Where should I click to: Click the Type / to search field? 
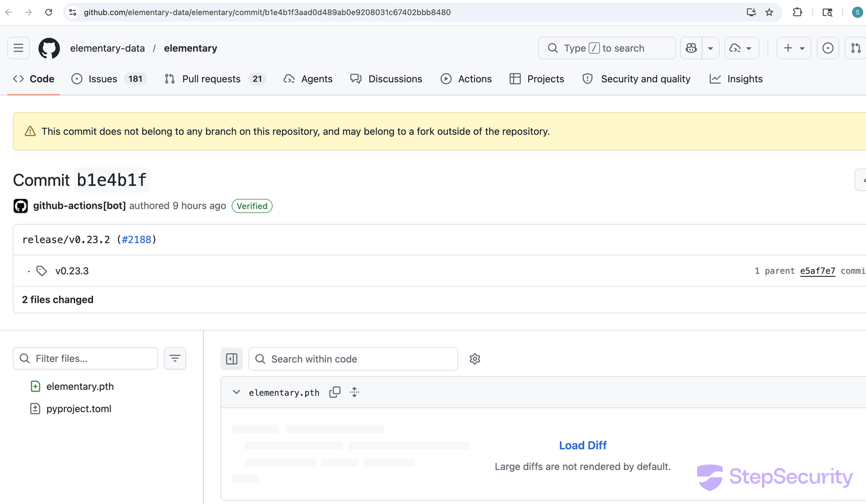[607, 48]
